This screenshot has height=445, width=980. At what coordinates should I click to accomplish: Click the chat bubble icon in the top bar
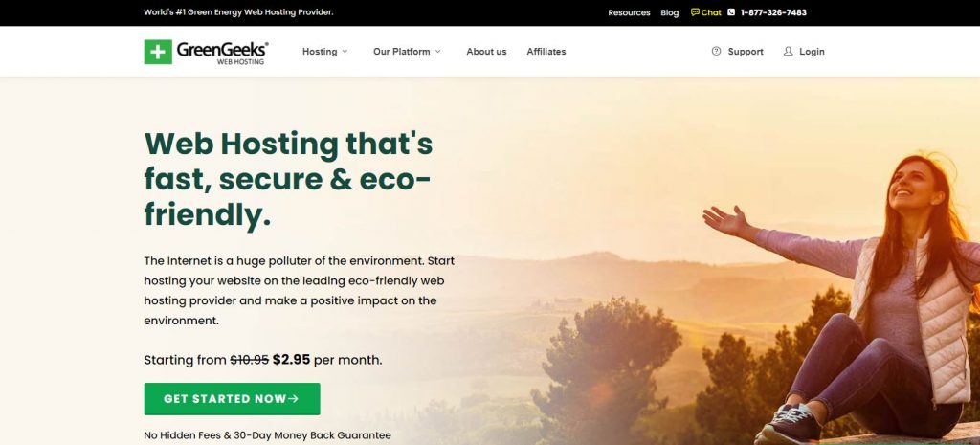[x=695, y=11]
